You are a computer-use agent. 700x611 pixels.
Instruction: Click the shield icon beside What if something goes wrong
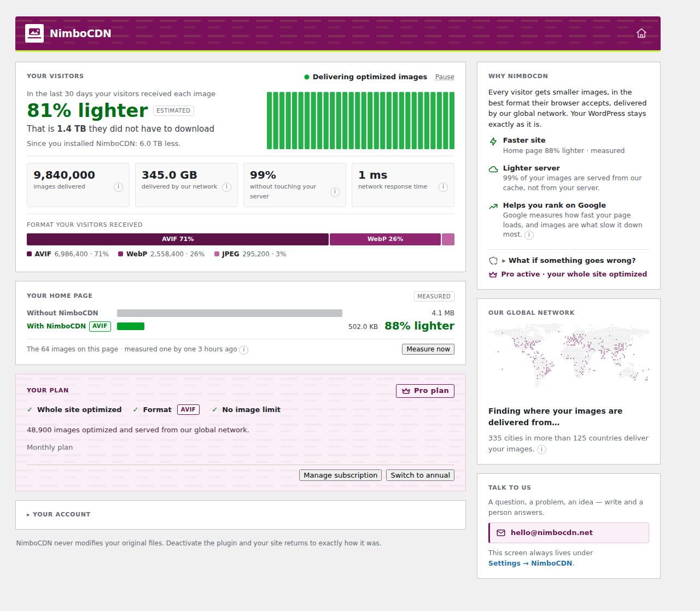pos(493,261)
